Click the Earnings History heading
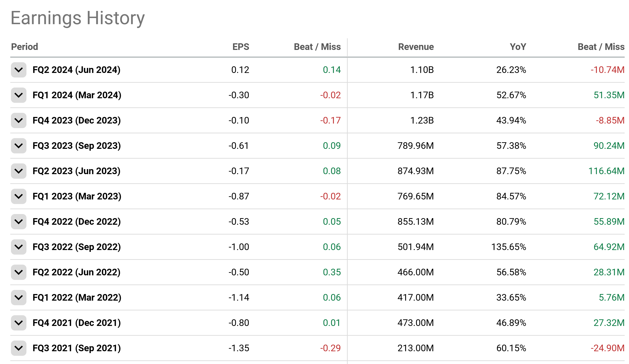The image size is (629, 364). (78, 18)
